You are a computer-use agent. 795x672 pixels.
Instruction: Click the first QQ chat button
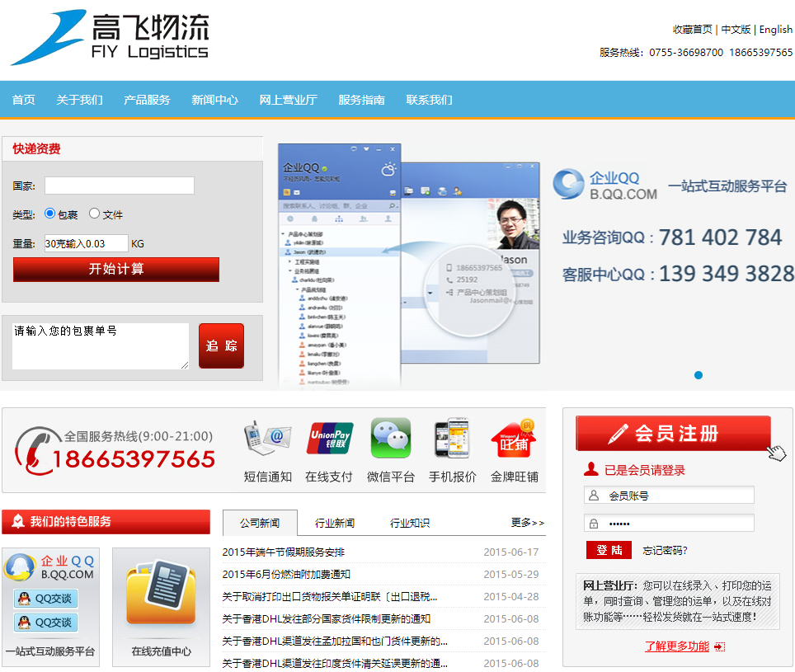(45, 599)
